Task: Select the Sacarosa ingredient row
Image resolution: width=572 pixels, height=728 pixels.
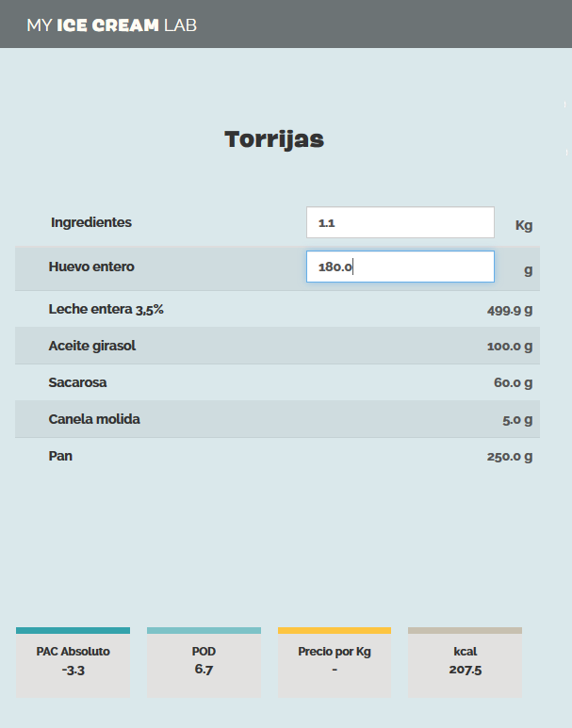Action: [x=77, y=382]
